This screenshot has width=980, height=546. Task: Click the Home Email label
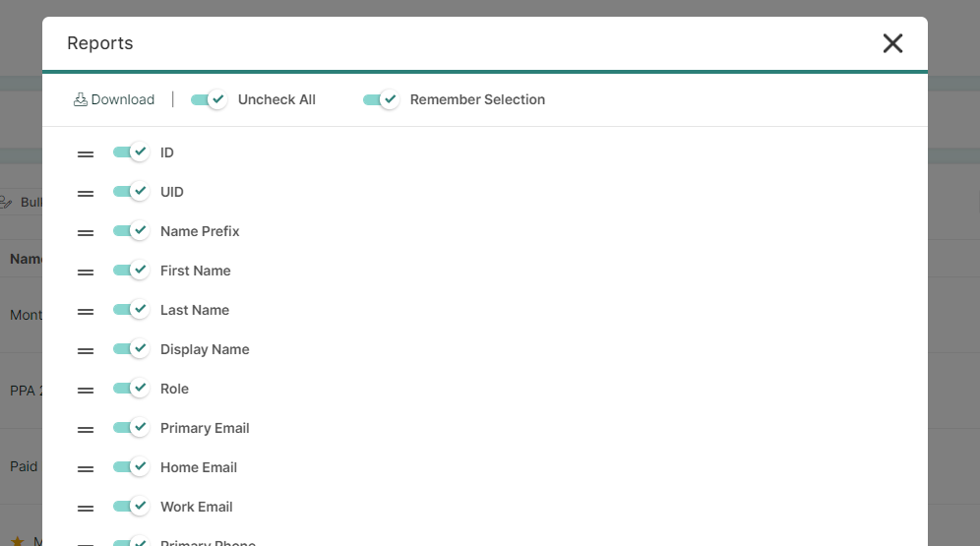point(199,467)
